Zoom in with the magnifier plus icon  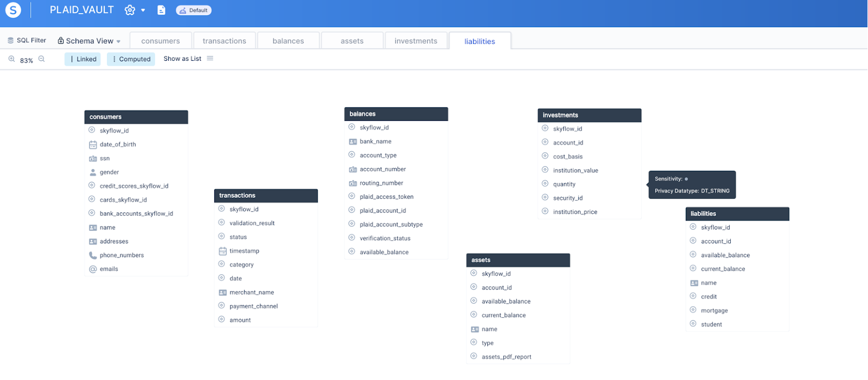(11, 59)
